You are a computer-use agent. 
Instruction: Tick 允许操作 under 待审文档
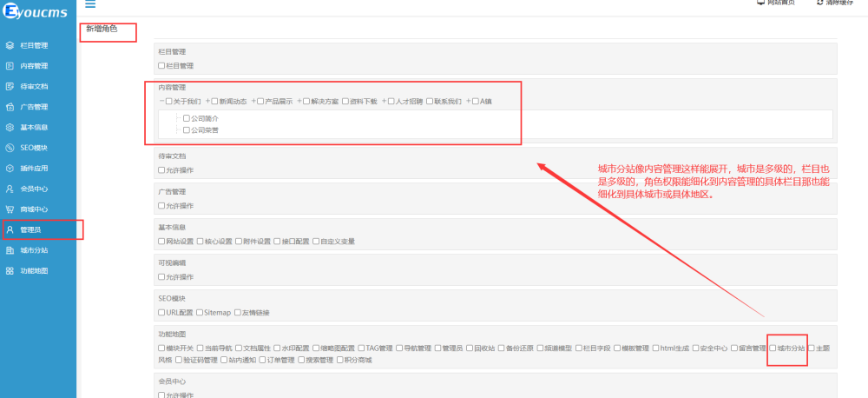coord(161,170)
